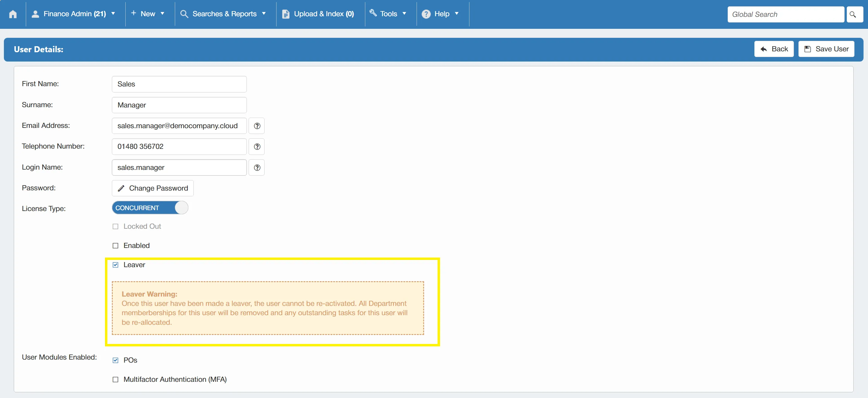Run the global search magnifier button
The height and width of the screenshot is (398, 868).
pyautogui.click(x=854, y=14)
